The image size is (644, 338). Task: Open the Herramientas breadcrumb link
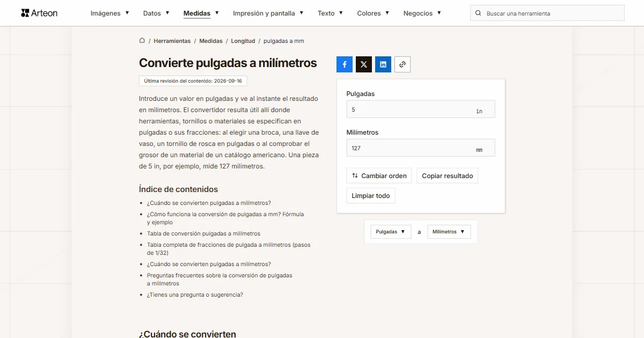coord(172,41)
